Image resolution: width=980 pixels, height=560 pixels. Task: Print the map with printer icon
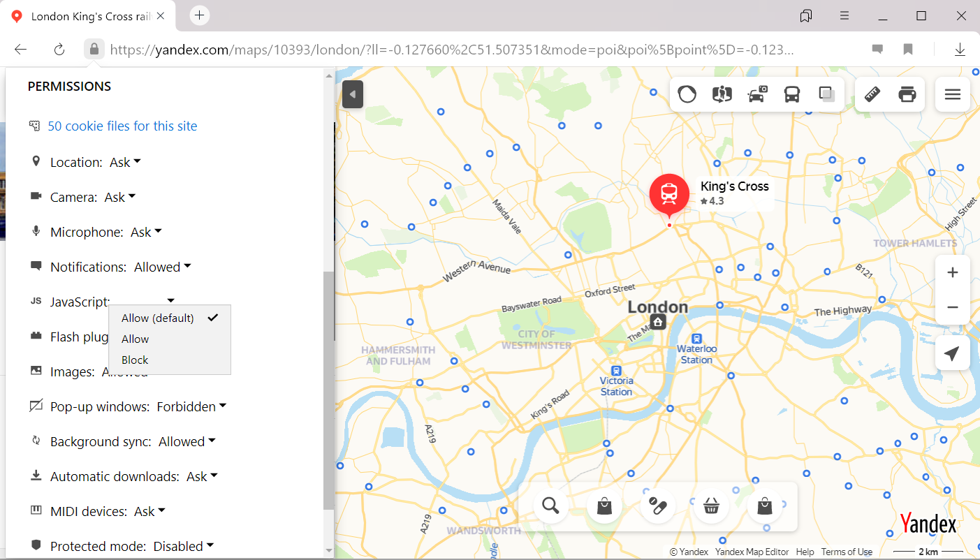tap(907, 94)
